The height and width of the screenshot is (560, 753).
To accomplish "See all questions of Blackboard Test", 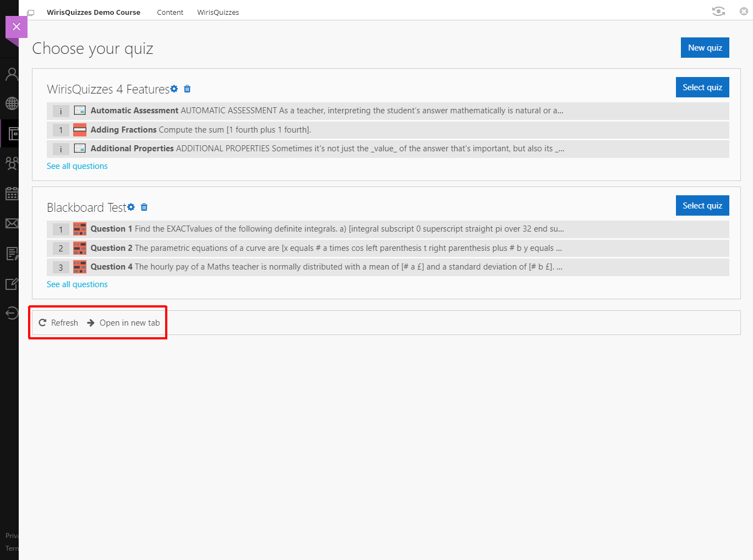I will pos(77,284).
